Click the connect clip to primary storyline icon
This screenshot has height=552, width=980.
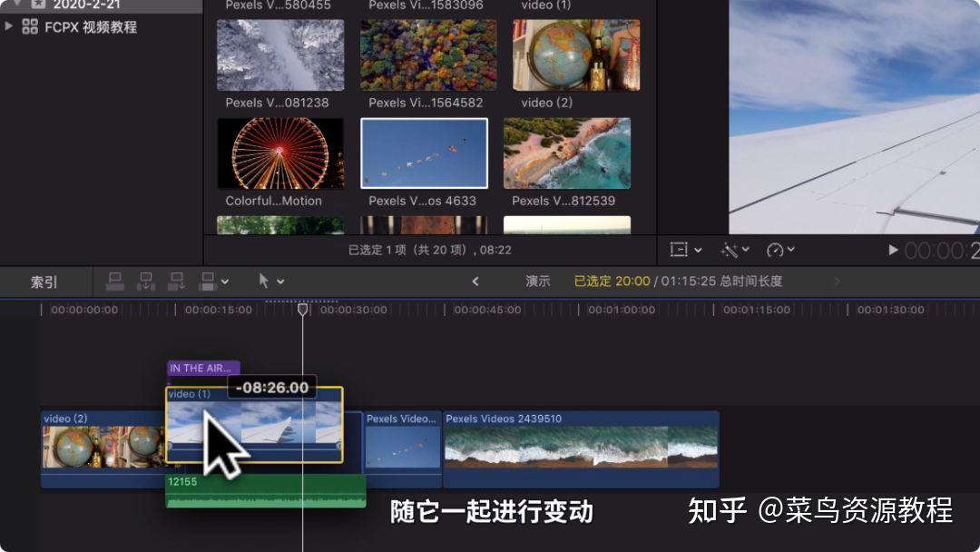[x=115, y=282]
